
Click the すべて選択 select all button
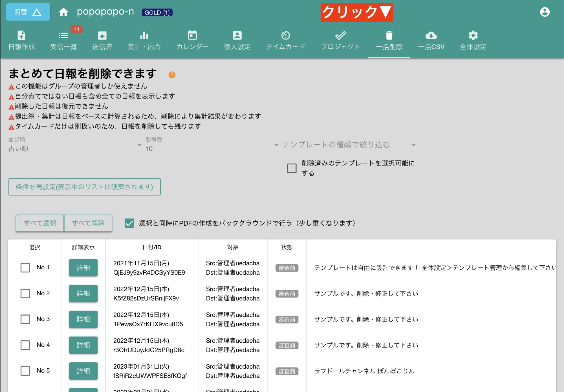(x=39, y=223)
